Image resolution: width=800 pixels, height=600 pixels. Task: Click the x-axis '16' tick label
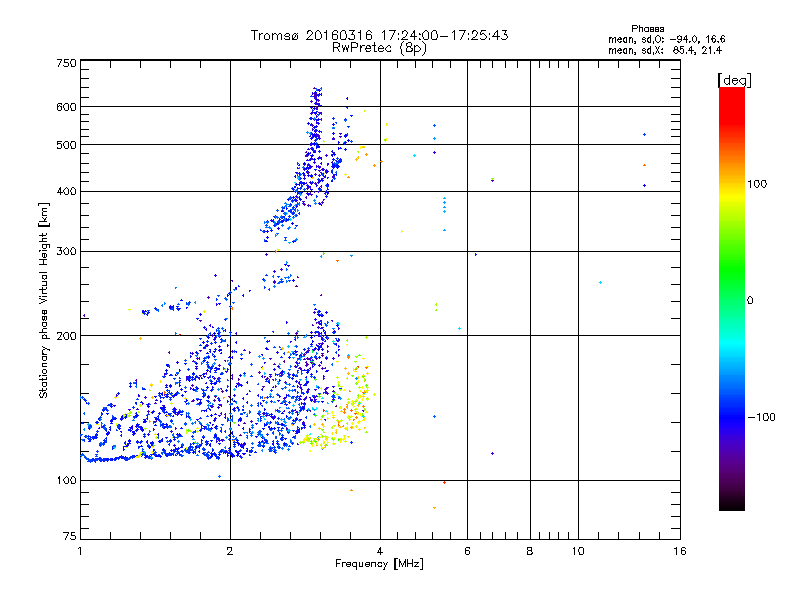point(680,551)
